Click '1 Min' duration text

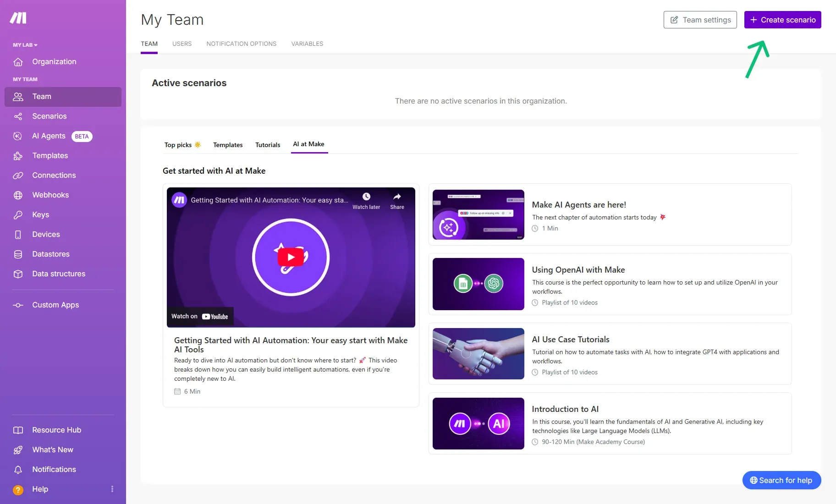550,229
